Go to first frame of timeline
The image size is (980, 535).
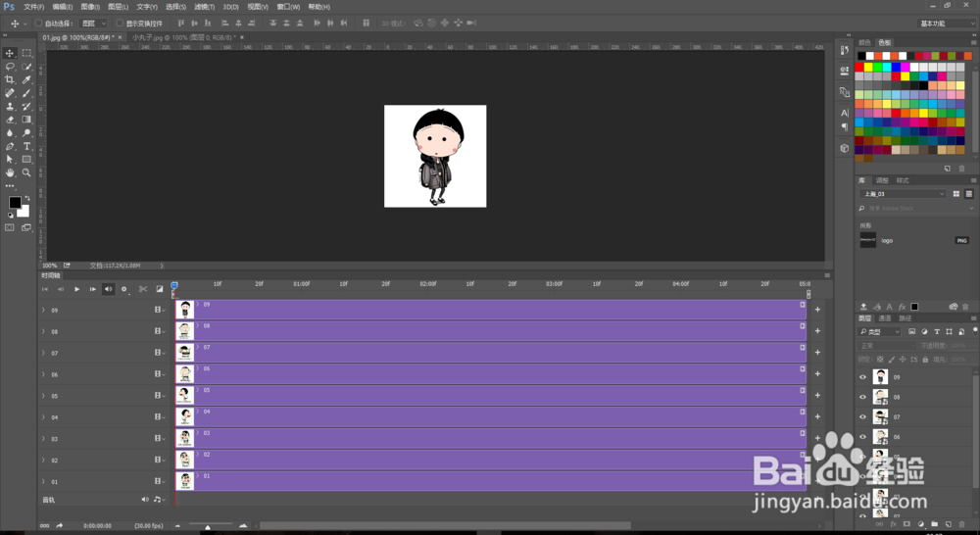click(45, 289)
